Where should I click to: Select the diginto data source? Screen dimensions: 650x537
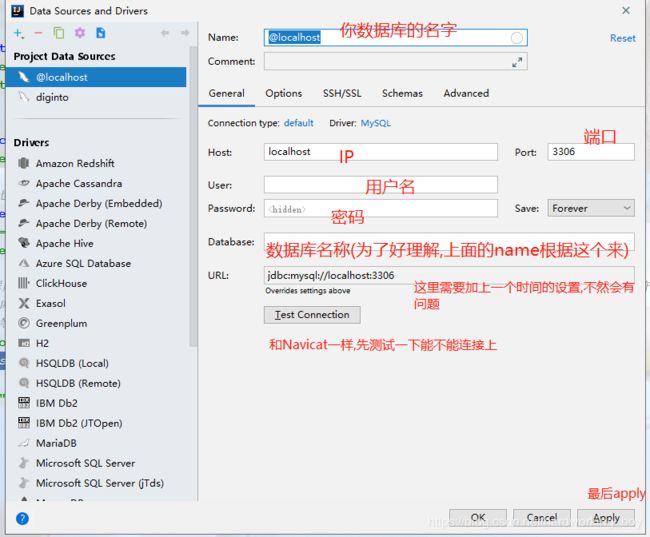point(96,97)
